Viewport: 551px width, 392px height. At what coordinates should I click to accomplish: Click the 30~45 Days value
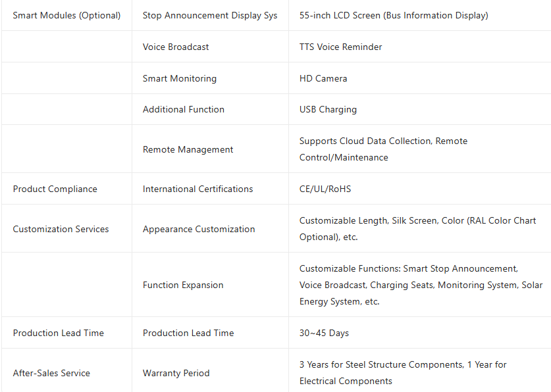point(324,333)
